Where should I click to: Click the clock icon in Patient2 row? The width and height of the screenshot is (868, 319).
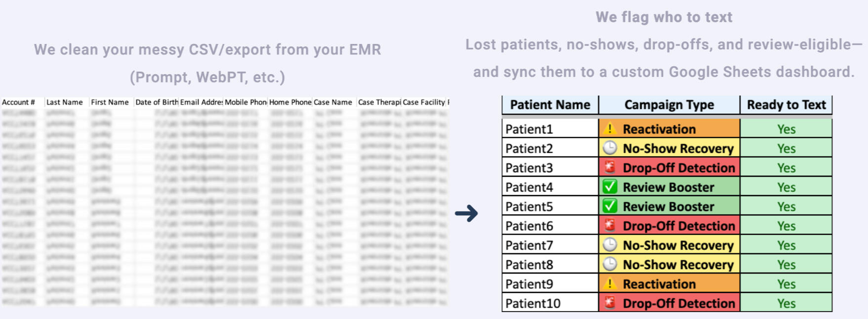pyautogui.click(x=610, y=148)
